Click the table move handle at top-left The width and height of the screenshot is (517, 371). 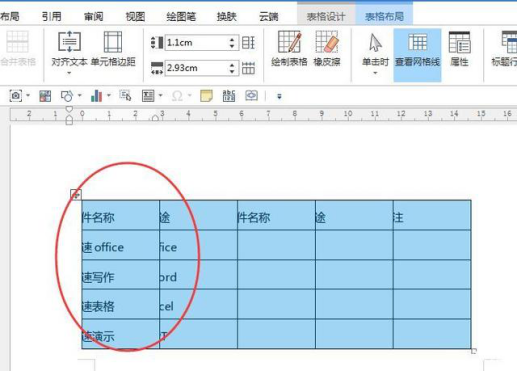coord(76,195)
